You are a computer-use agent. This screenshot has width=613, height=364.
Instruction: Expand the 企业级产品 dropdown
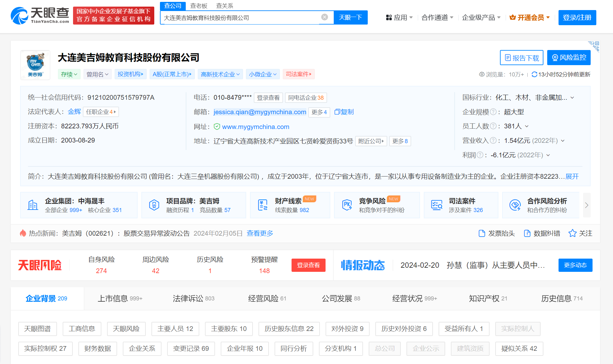(x=499, y=18)
